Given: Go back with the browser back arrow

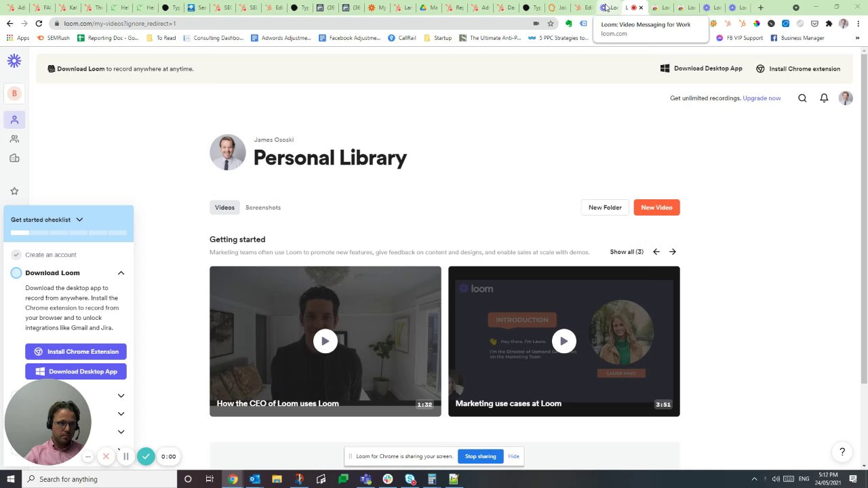Looking at the screenshot, I should point(9,23).
